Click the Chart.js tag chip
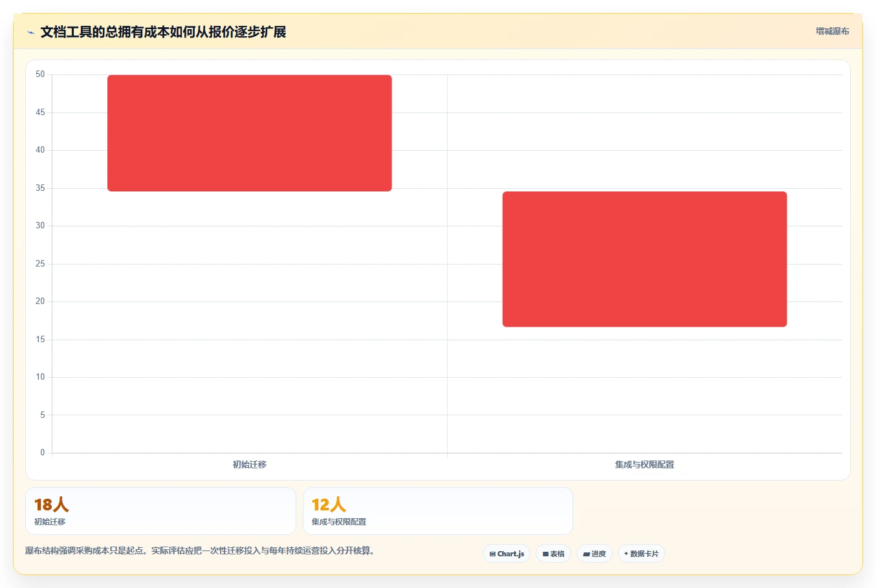This screenshot has height=588, width=876. [x=507, y=554]
